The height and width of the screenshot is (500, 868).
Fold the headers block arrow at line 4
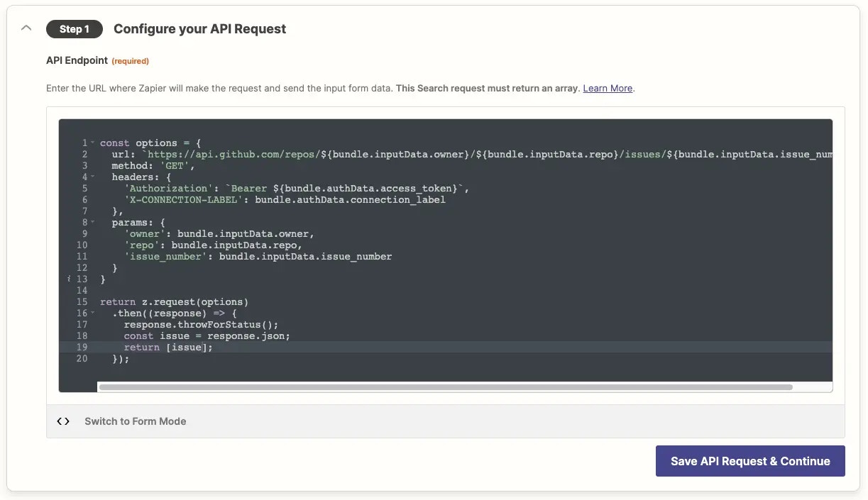tap(92, 177)
